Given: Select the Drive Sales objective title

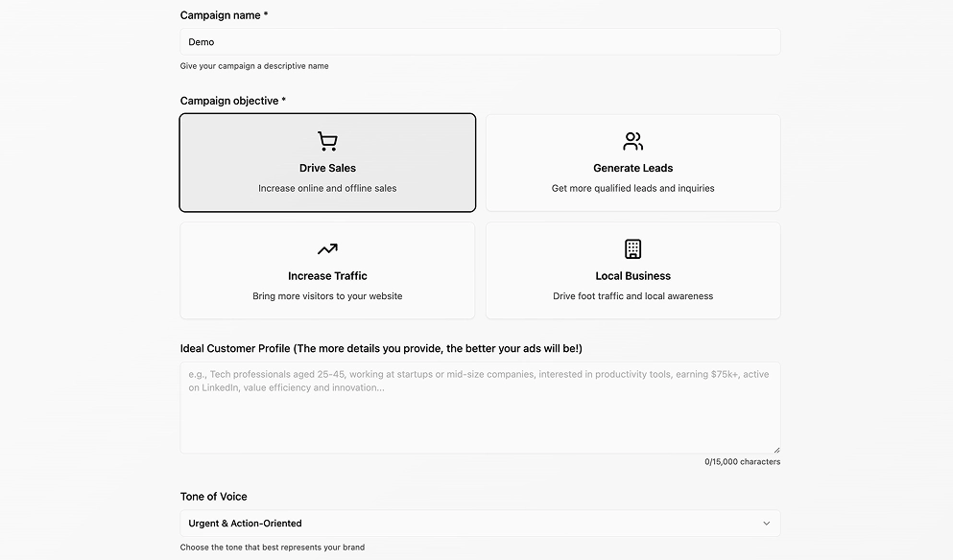Looking at the screenshot, I should click(x=327, y=168).
